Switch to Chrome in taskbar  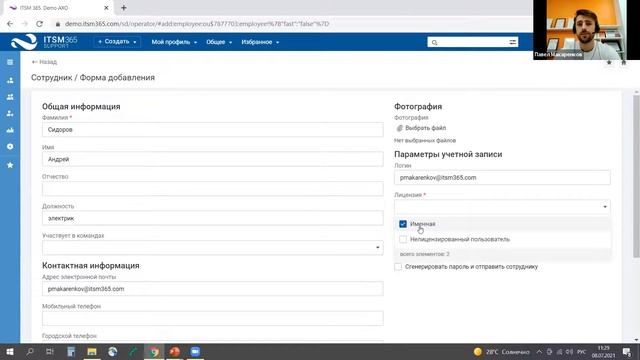153,351
